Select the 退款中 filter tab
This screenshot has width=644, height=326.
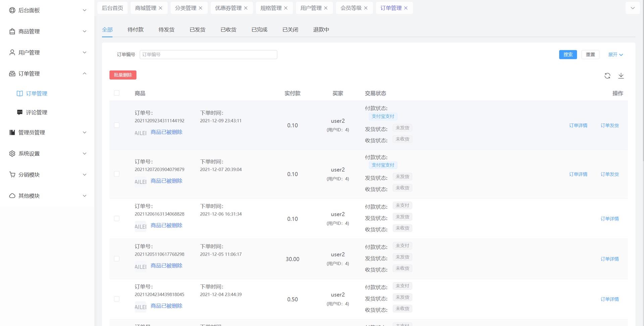coord(321,30)
